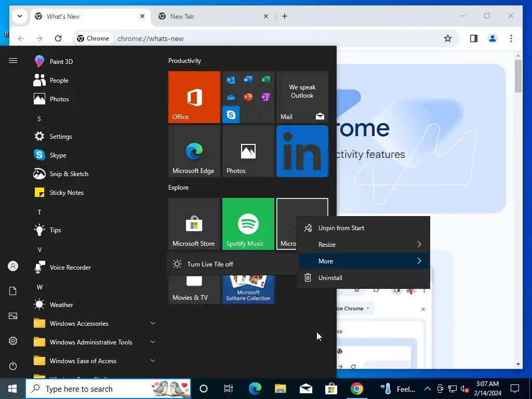Image resolution: width=532 pixels, height=399 pixels.
Task: Open Task View on the taskbar
Action: click(x=229, y=389)
